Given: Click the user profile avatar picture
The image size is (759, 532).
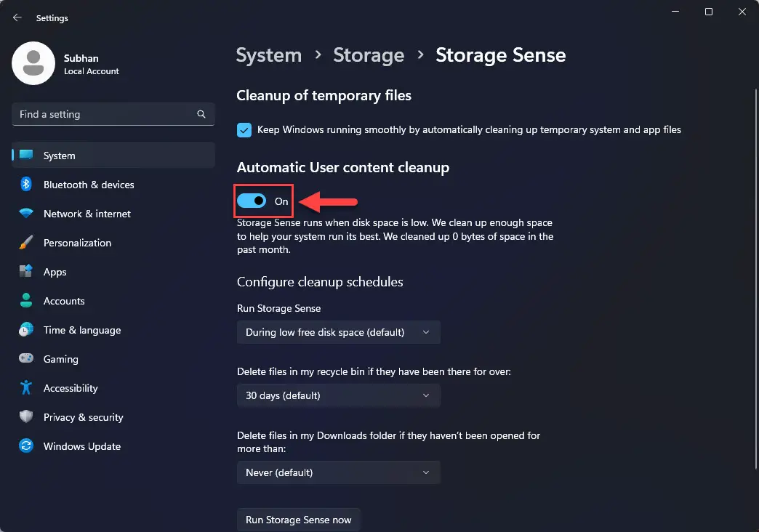Looking at the screenshot, I should pyautogui.click(x=33, y=63).
